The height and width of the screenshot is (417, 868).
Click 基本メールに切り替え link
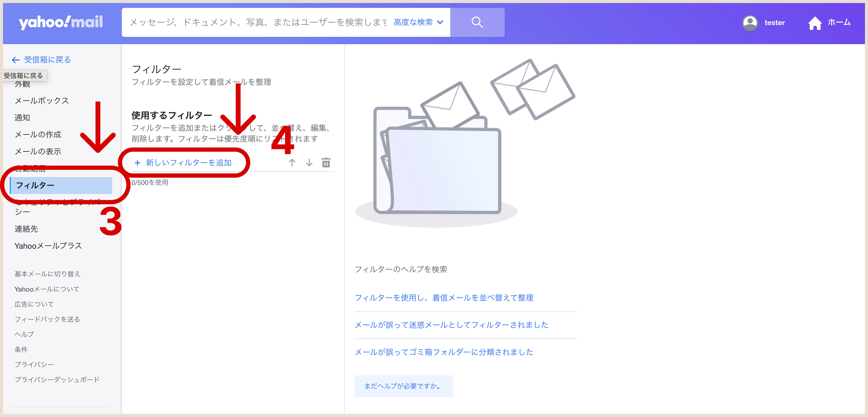(x=47, y=274)
